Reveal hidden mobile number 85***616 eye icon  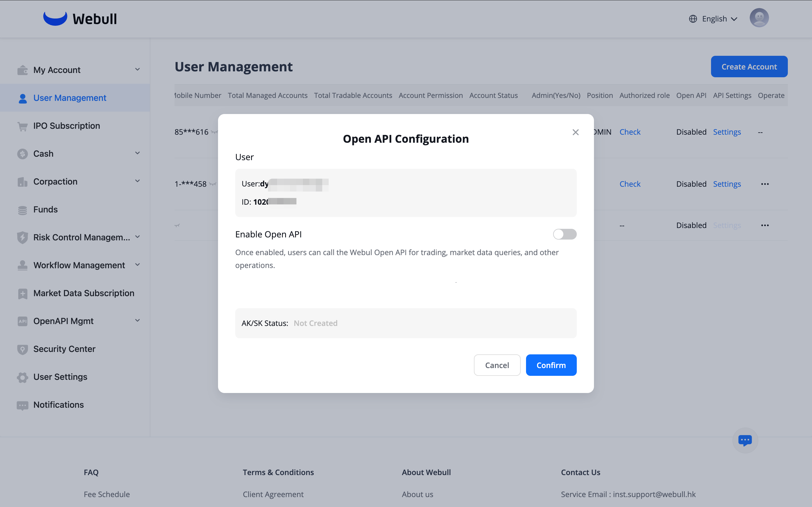click(214, 132)
